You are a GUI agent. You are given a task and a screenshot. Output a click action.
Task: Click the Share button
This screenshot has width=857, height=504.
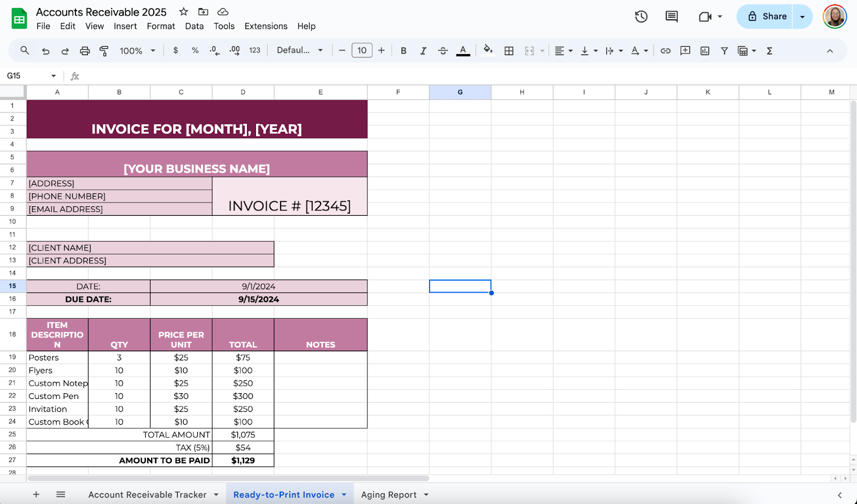[x=766, y=17]
